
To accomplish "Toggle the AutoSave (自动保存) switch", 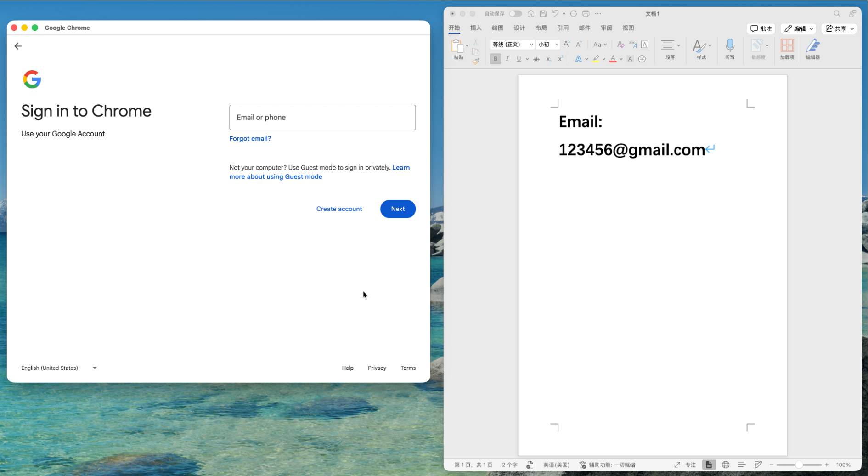I will click(515, 14).
